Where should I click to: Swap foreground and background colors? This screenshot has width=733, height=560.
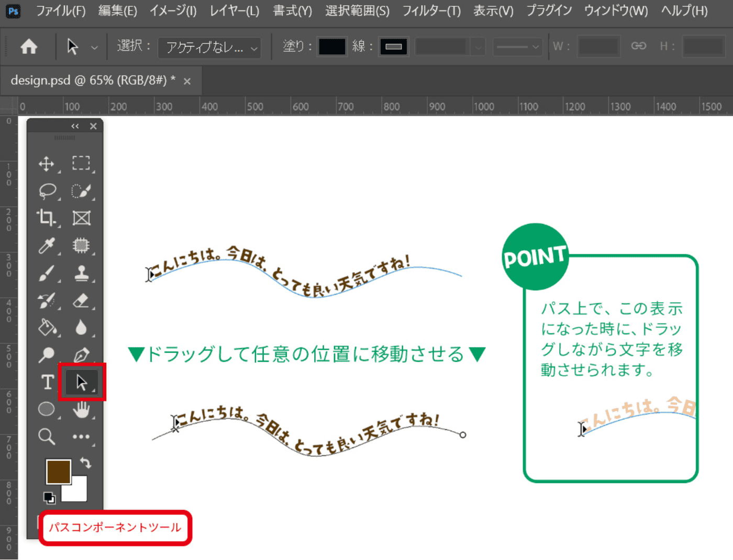coord(85,463)
